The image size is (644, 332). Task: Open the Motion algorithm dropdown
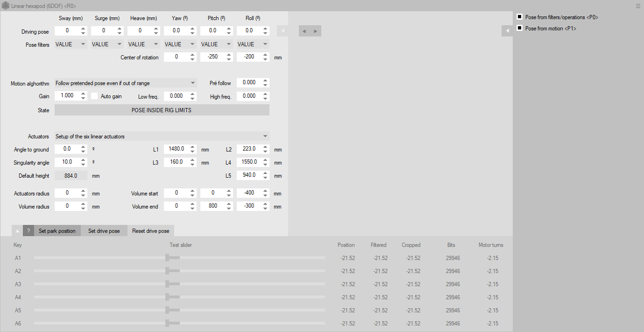pos(125,83)
